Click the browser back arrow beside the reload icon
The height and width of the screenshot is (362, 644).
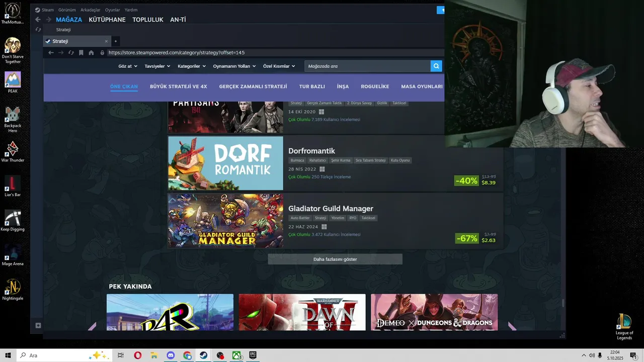point(51,52)
